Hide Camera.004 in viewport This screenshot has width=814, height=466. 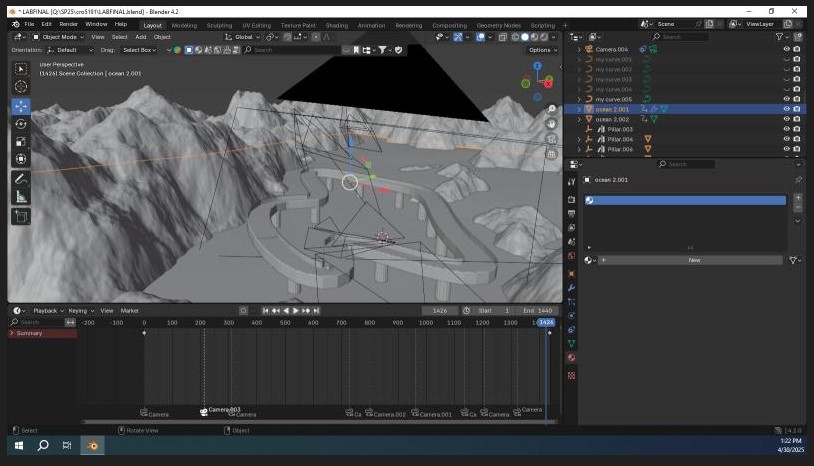pyautogui.click(x=786, y=49)
